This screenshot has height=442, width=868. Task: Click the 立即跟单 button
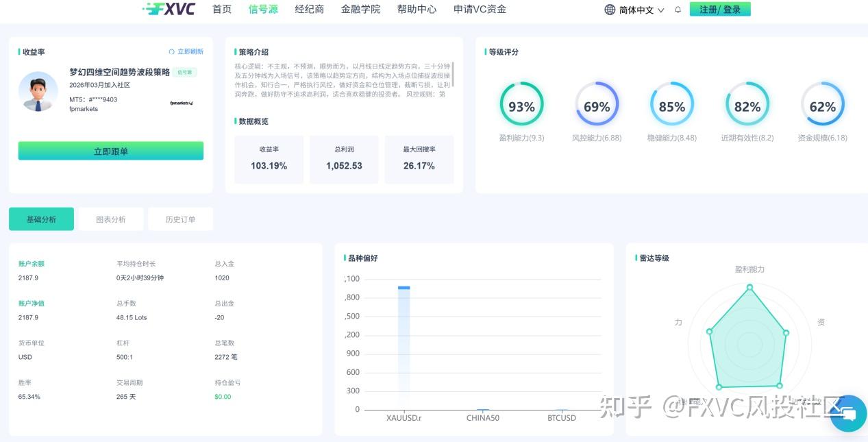coord(110,150)
